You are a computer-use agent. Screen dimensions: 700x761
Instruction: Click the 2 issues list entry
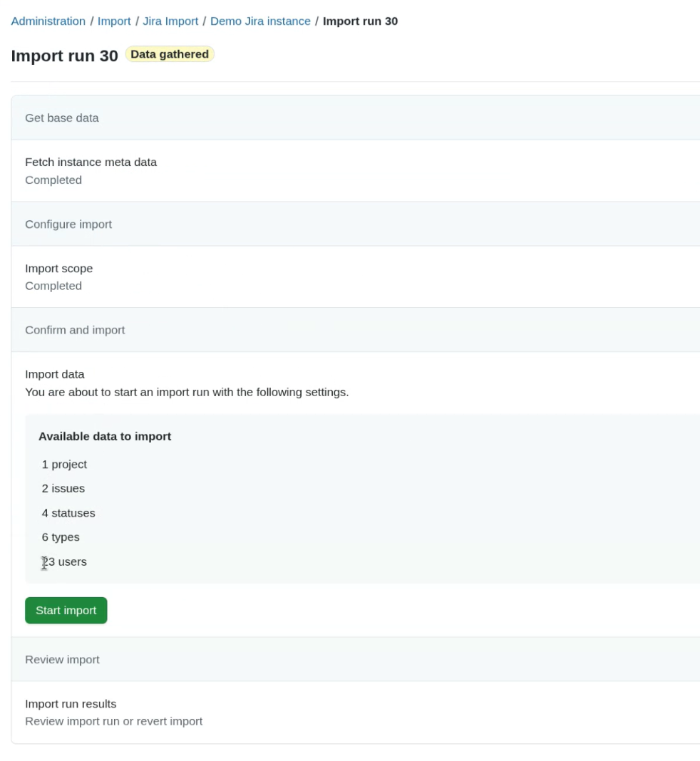(x=63, y=488)
